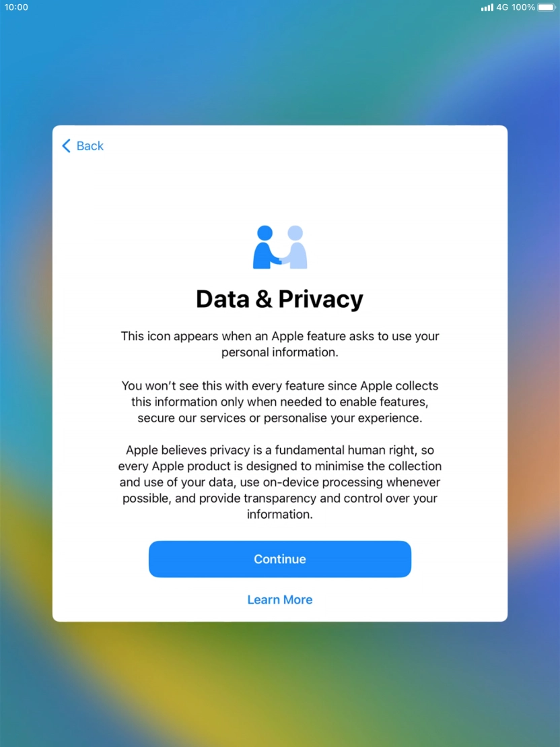Click the "This icon appears" paragraph
This screenshot has width=560, height=747.
pos(280,344)
